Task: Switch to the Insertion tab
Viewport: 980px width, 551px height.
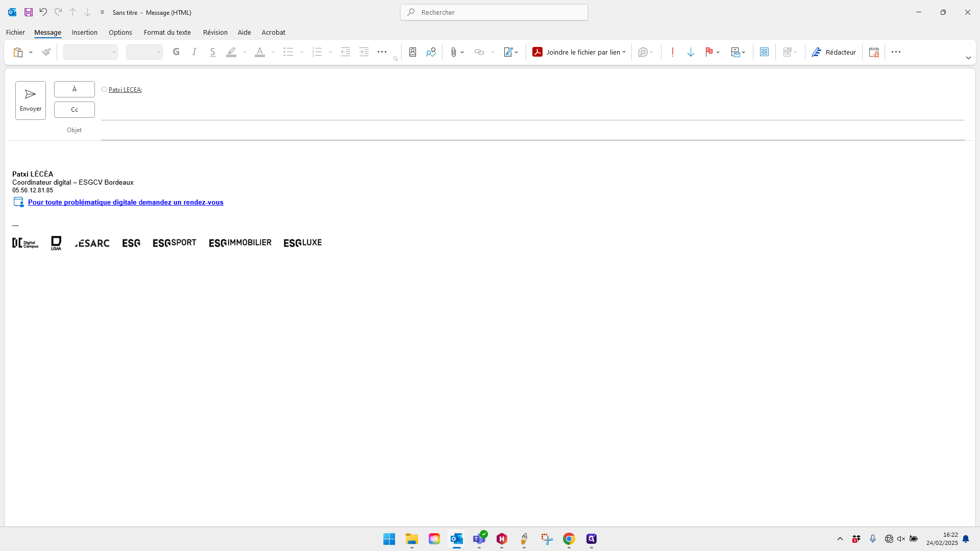Action: [x=85, y=32]
